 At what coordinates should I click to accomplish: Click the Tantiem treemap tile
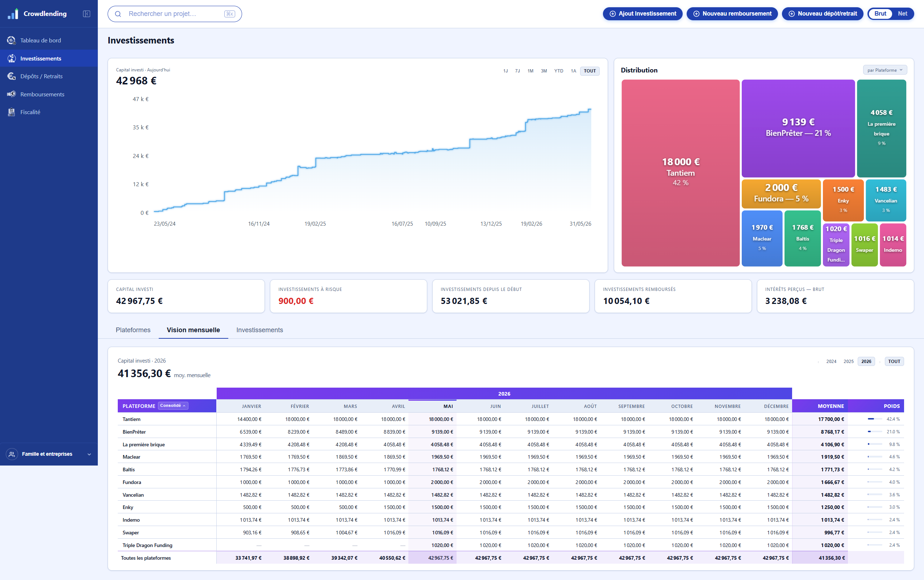coord(680,173)
